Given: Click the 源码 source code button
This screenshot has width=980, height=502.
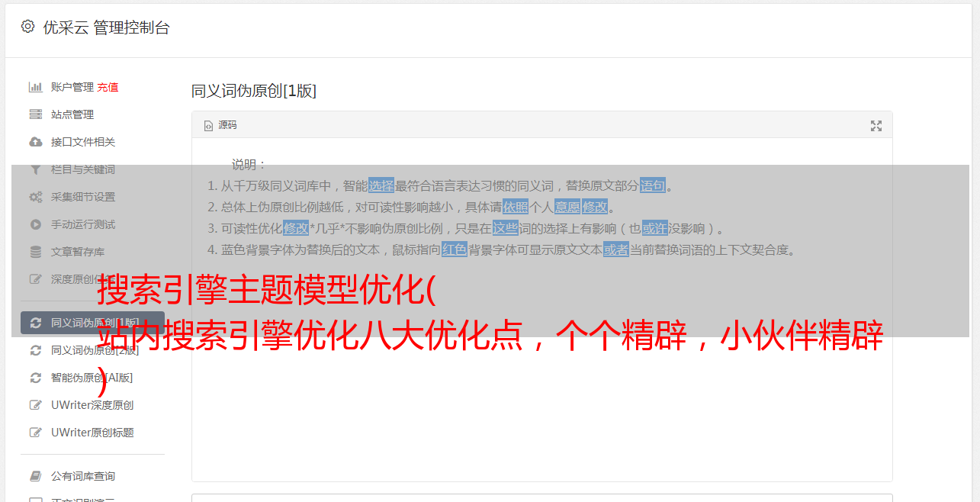Looking at the screenshot, I should (x=220, y=125).
